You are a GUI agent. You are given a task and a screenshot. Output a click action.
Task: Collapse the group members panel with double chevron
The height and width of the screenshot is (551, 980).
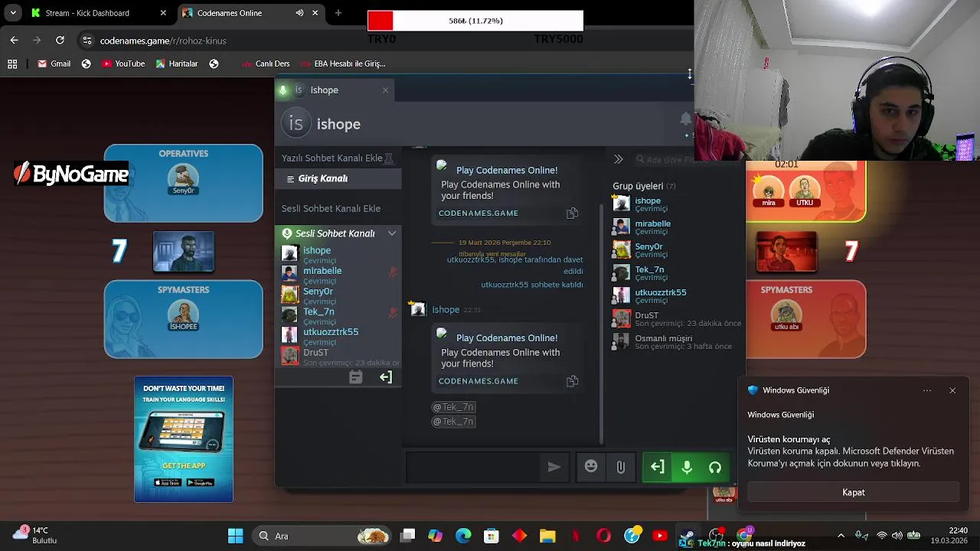pos(619,159)
